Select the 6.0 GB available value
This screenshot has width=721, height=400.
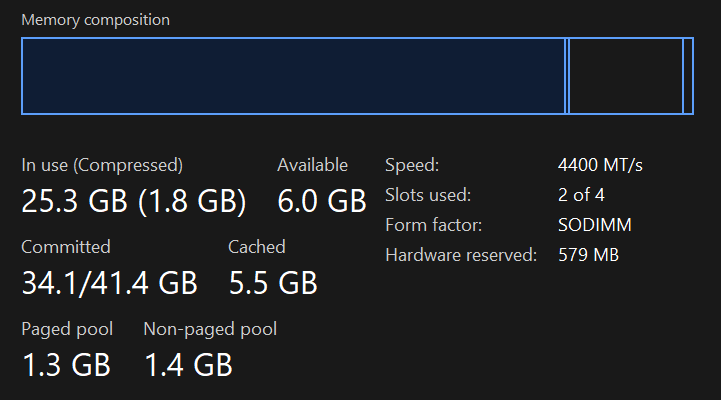tap(321, 201)
